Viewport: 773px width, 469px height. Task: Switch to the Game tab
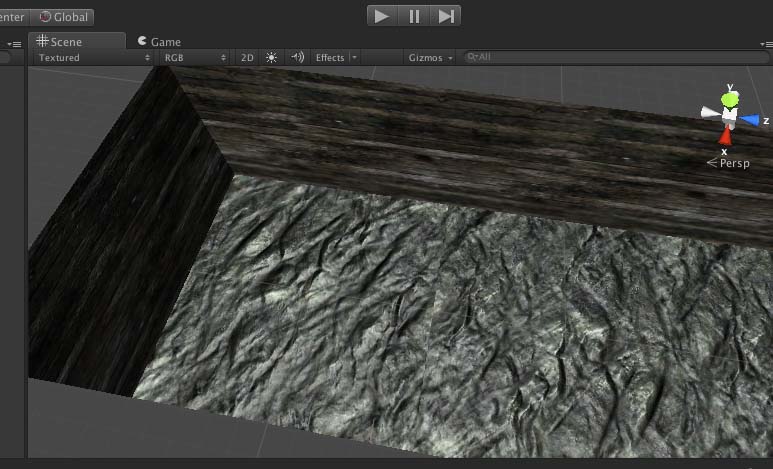pos(159,42)
